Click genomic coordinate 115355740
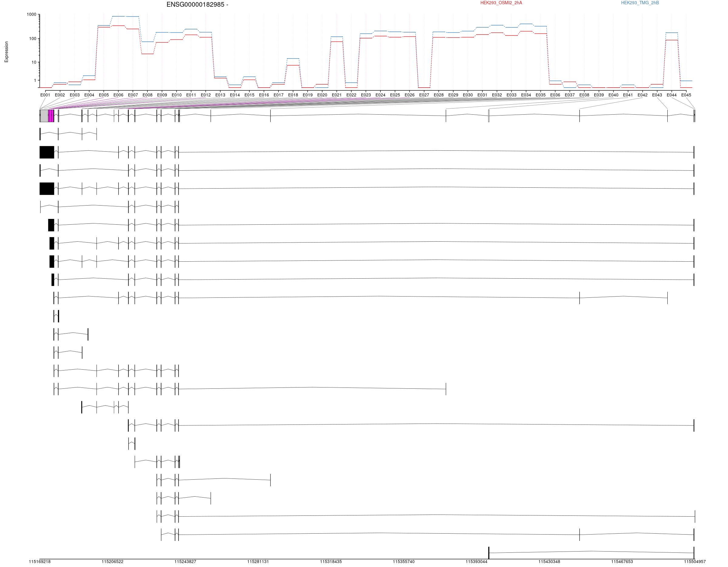728x567 pixels. [404, 562]
